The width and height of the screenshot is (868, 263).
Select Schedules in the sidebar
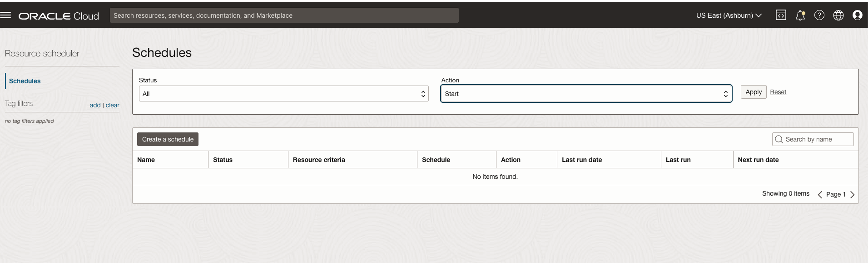coord(25,81)
